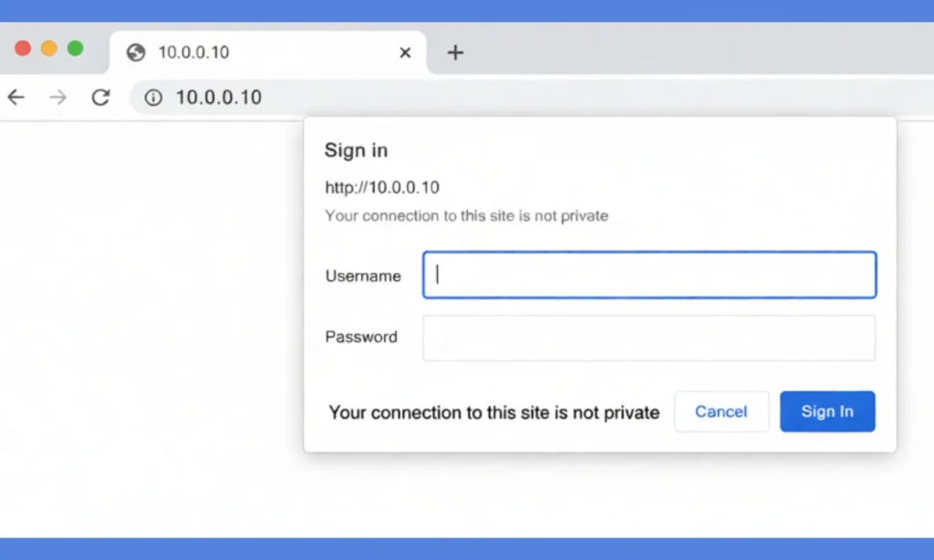Close the 10.0.0.10 tab
Screen dimensions: 934x560
[x=404, y=53]
